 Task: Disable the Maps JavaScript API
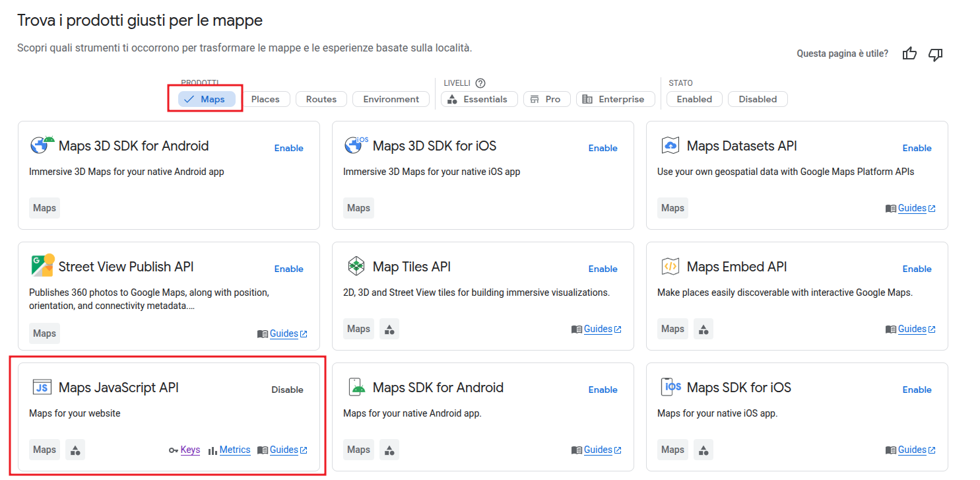[x=288, y=390]
